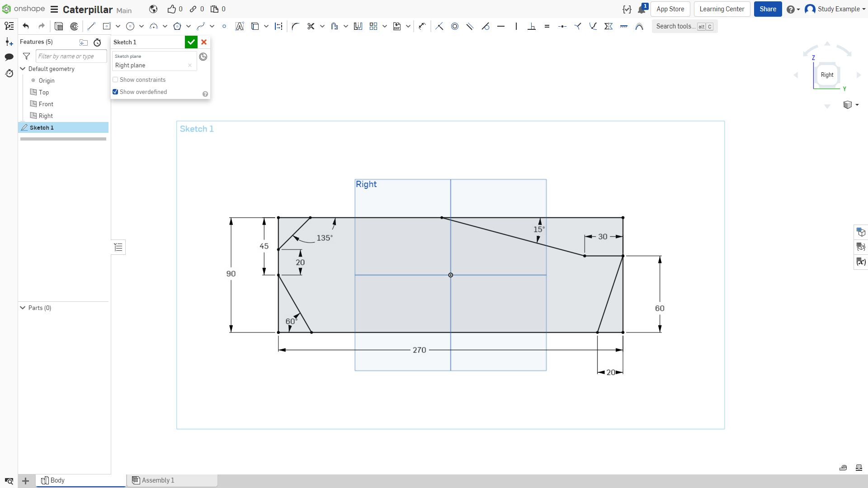The width and height of the screenshot is (868, 488).
Task: Switch to the Assembly 1 tab
Action: [172, 480]
